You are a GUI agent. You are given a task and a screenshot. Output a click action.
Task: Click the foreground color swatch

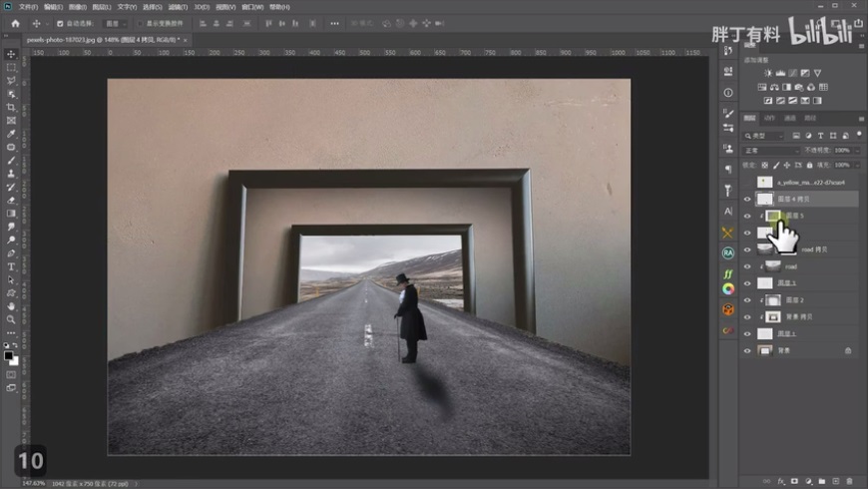(x=8, y=355)
